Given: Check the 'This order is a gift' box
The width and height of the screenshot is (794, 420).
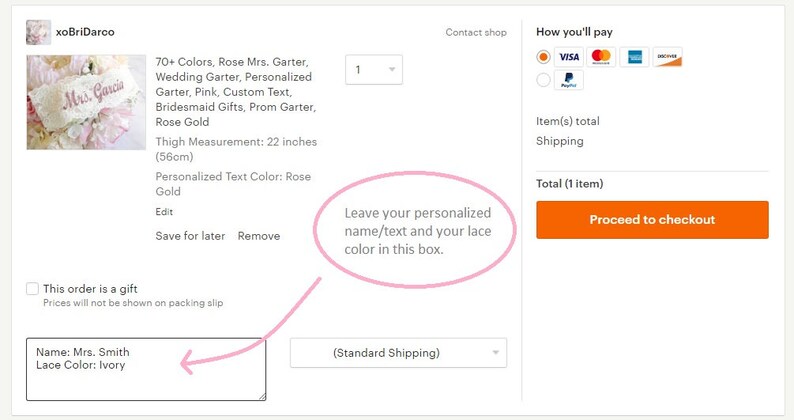Looking at the screenshot, I should (32, 289).
